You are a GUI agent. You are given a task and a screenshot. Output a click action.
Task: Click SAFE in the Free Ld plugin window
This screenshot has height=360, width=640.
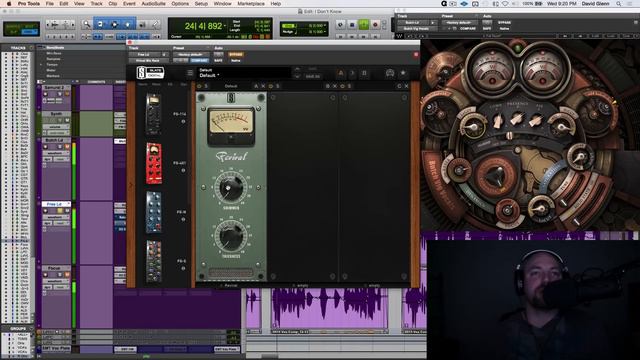pyautogui.click(x=218, y=60)
